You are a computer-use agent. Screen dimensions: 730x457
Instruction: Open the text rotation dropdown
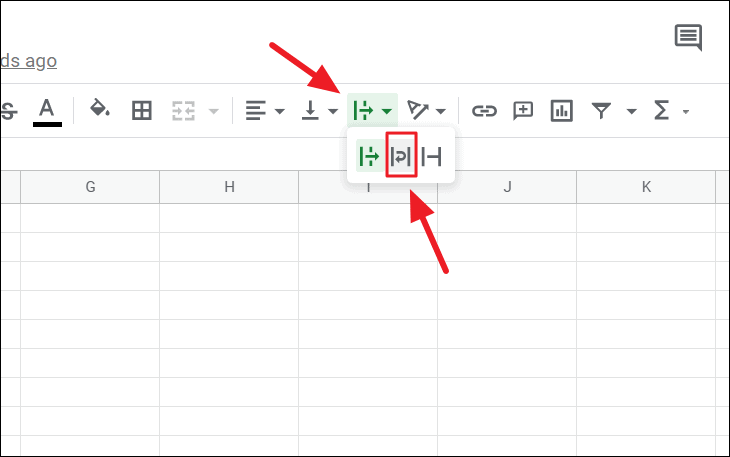pyautogui.click(x=426, y=110)
